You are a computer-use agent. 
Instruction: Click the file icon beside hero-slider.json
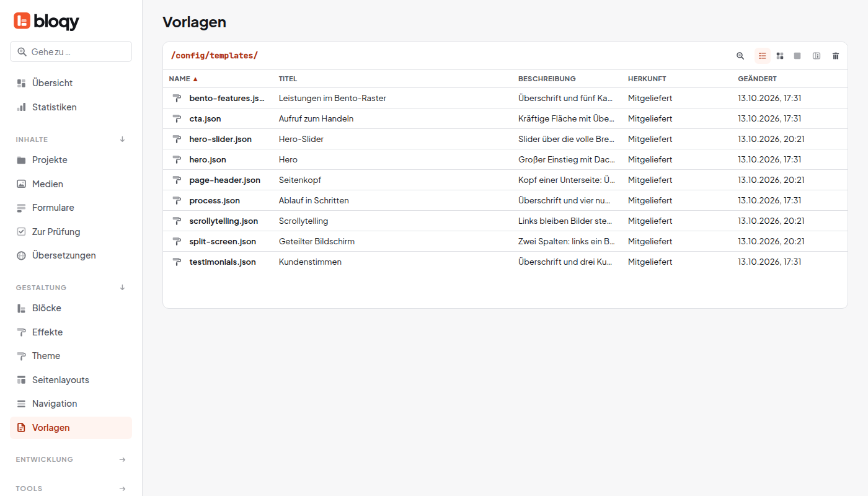[177, 139]
